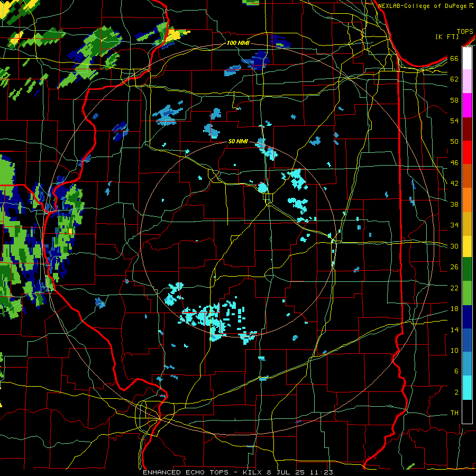The height and width of the screenshot is (476, 476).
Task: Click the gold legend swatch
Action: [467, 224]
